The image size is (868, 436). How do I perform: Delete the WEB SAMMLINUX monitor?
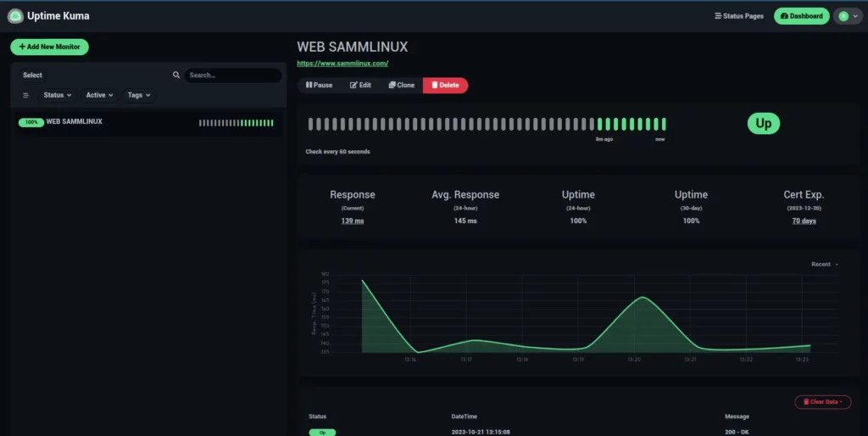tap(445, 86)
